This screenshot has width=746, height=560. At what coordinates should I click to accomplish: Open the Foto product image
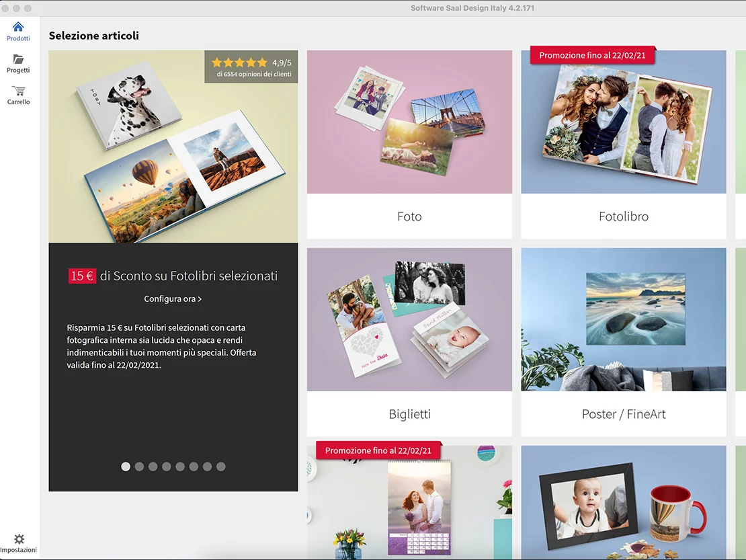[409, 122]
